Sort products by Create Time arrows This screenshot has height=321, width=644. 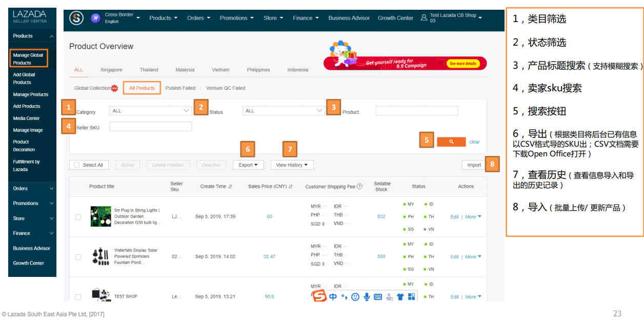pos(230,187)
